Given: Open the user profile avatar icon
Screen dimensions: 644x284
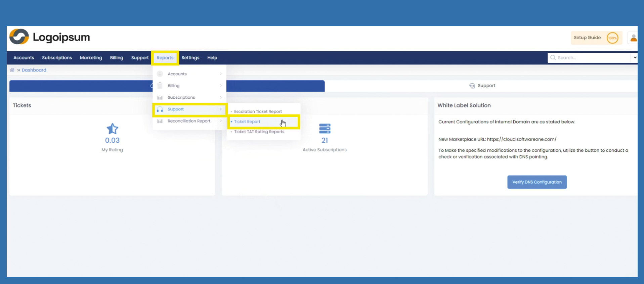Looking at the screenshot, I should click(633, 38).
